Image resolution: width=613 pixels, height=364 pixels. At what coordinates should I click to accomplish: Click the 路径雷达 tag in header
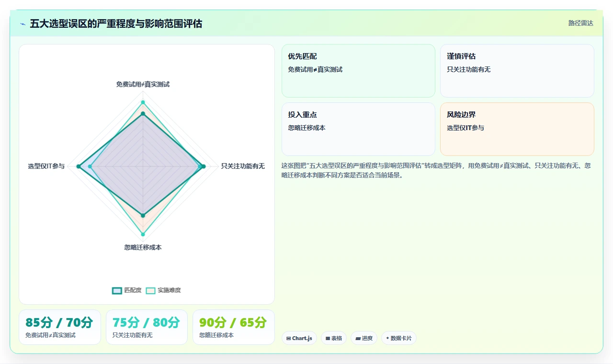point(580,23)
